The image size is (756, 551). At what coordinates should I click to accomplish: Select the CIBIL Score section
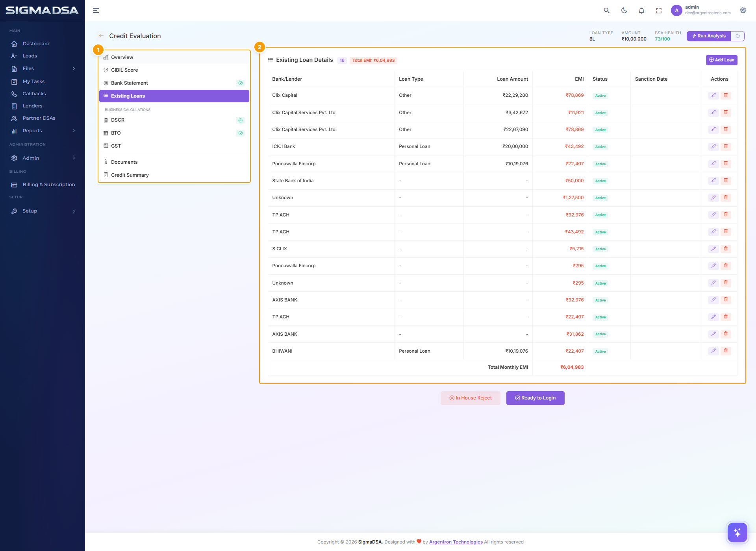(x=174, y=70)
